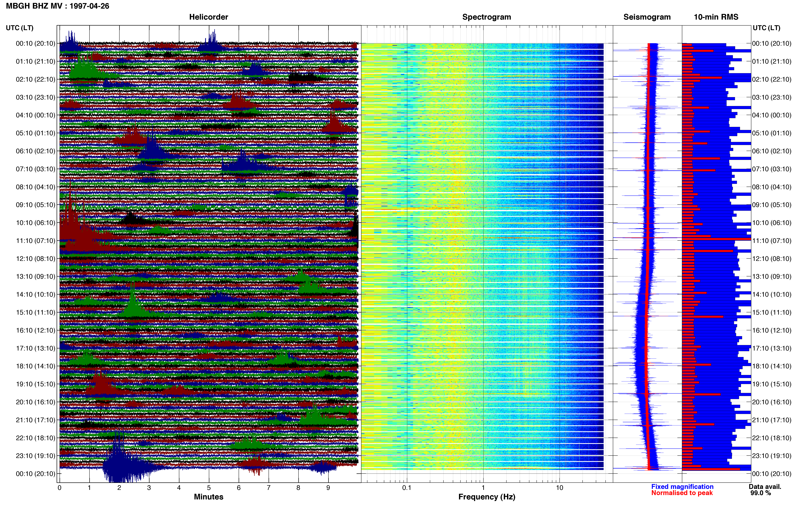The image size is (812, 508).
Task: Click left time label '07:10 (03:10)'
Action: 36,169
